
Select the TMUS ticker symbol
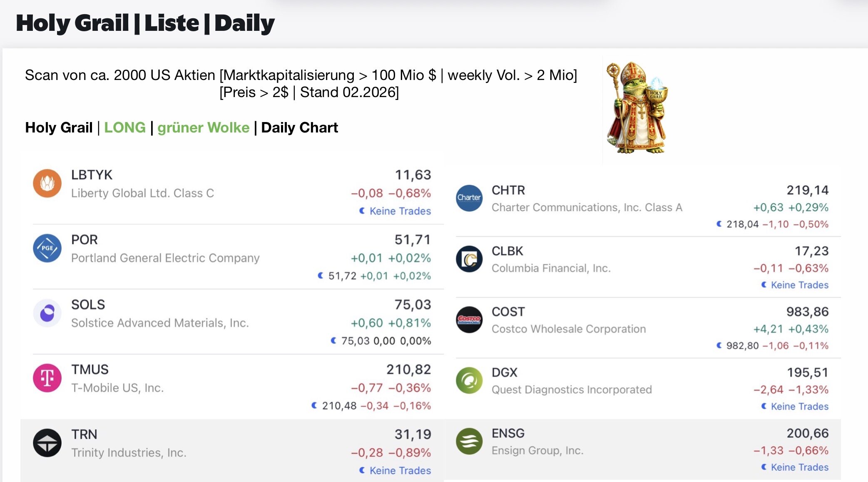90,370
